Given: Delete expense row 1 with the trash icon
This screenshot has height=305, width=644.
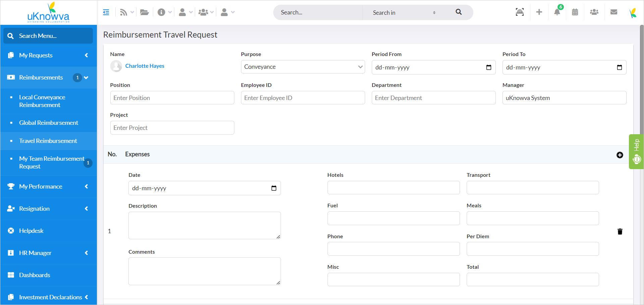Looking at the screenshot, I should [620, 232].
